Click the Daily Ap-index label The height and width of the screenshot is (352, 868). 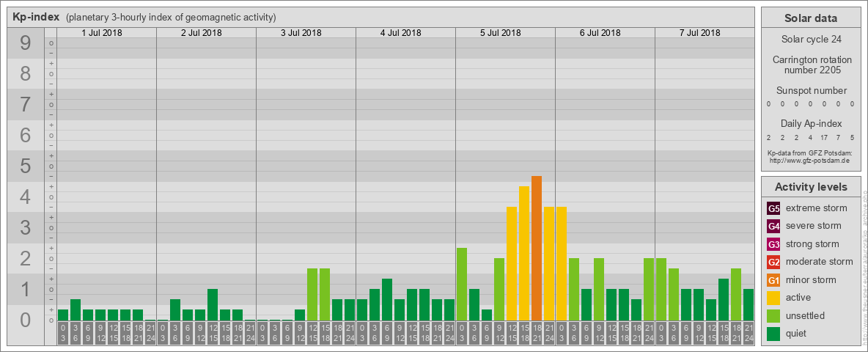pyautogui.click(x=812, y=123)
